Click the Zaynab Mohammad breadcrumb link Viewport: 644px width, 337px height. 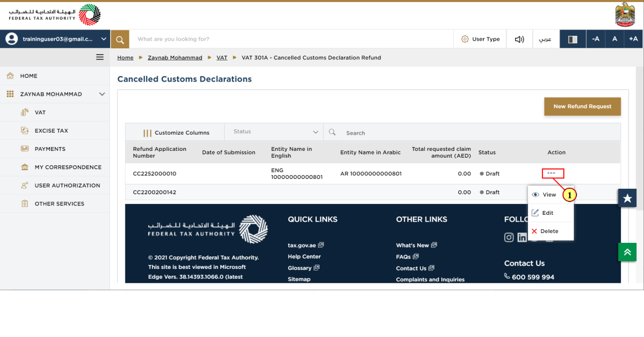(x=175, y=58)
